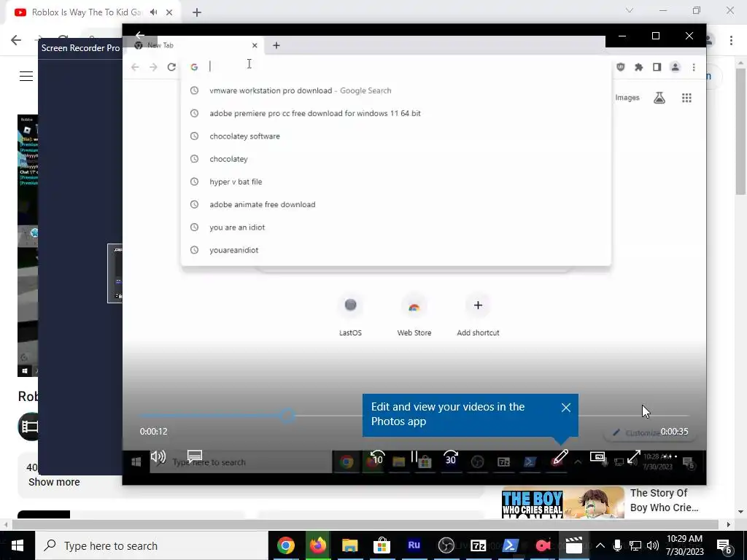Mute the Roblox YouTube tab audio
747x560 pixels.
point(153,12)
